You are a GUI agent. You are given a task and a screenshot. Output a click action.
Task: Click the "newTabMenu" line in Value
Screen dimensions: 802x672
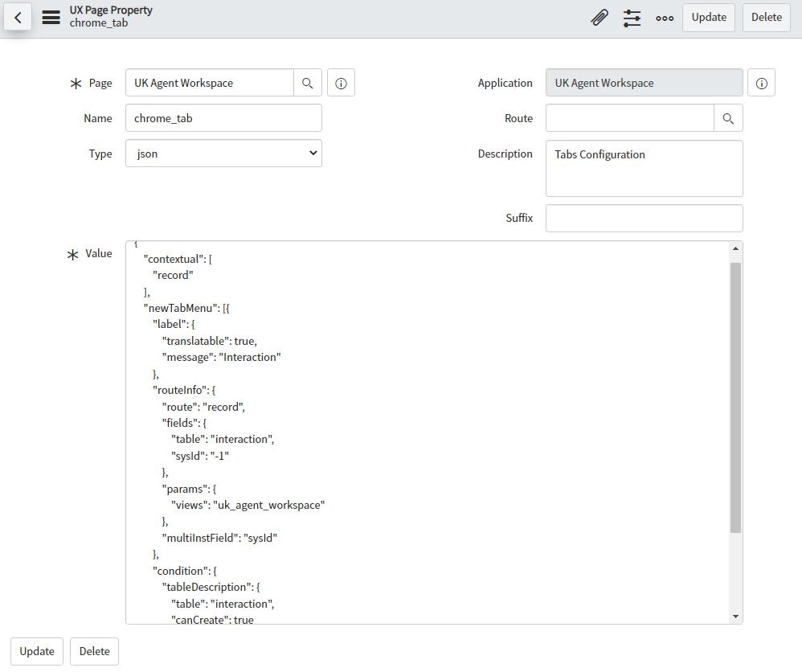186,308
